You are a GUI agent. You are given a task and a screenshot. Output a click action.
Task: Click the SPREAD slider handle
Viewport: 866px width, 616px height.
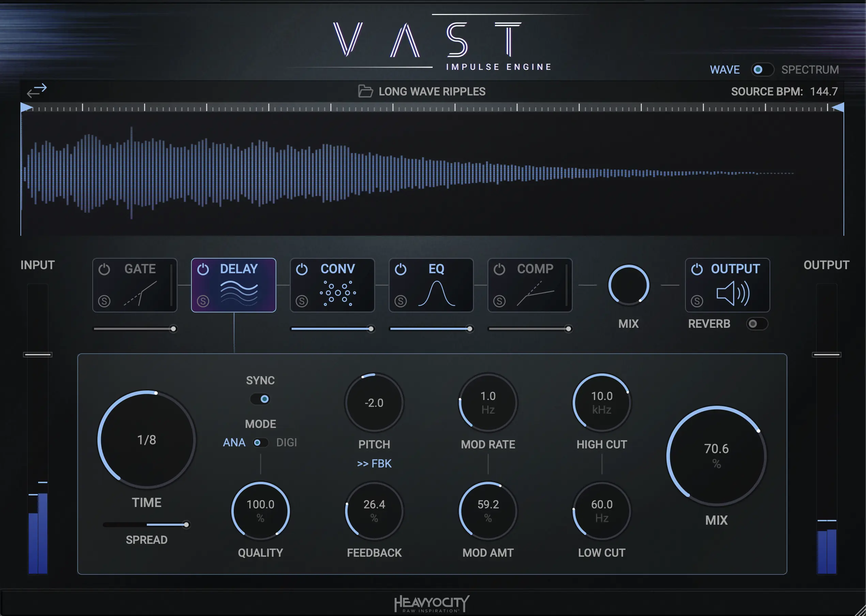pos(186,525)
